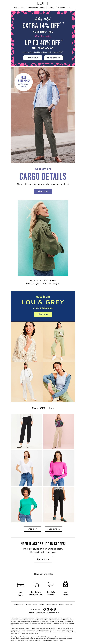Open the Email Preferences footer link
This screenshot has height=644, width=86.
tap(19, 605)
